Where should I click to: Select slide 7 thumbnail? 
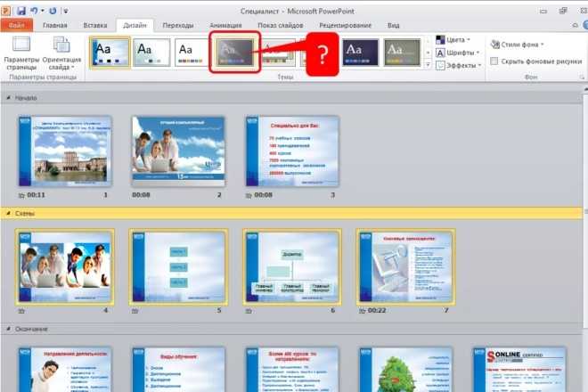click(x=405, y=266)
